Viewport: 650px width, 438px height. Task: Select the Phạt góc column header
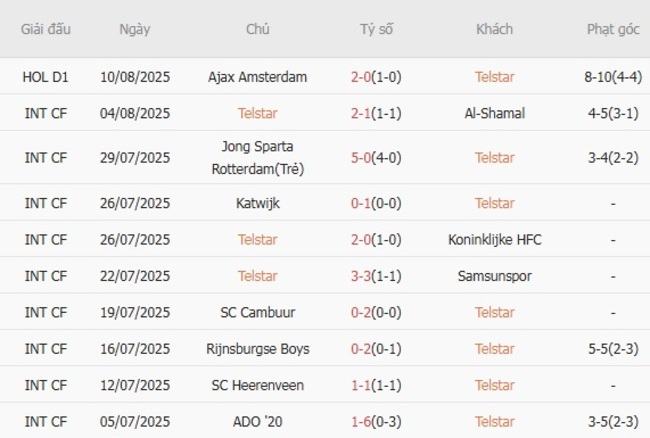click(613, 29)
